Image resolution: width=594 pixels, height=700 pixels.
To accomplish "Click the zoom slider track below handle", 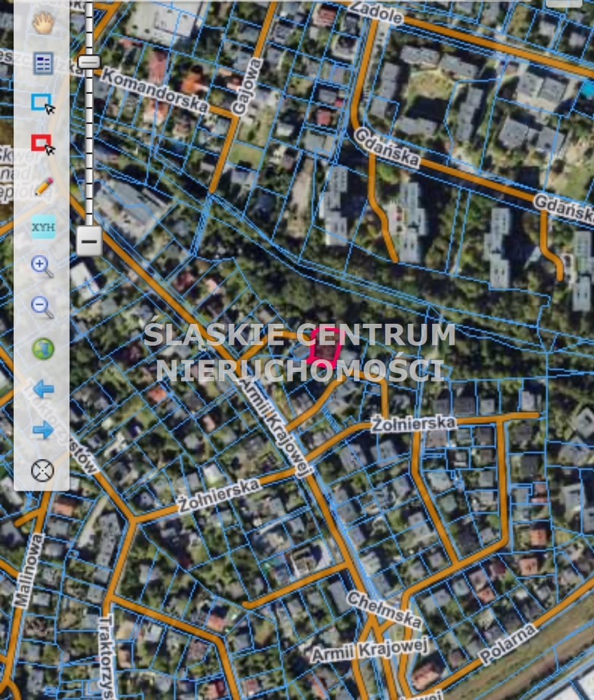I will [x=89, y=146].
